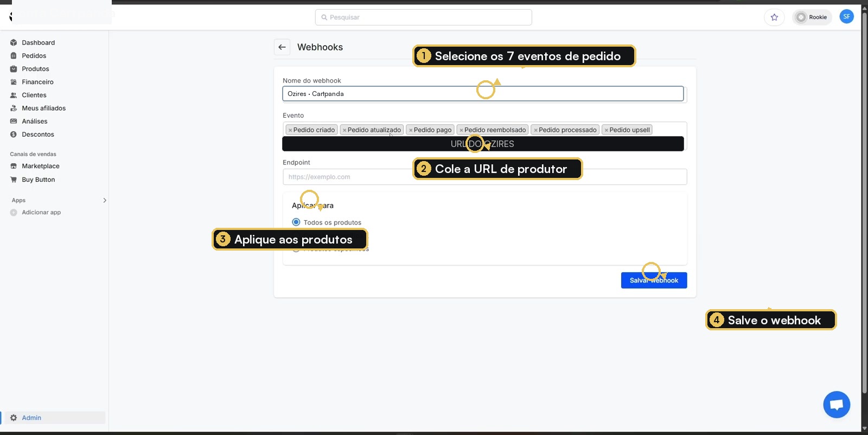Click the Adicionar app plus icon
The width and height of the screenshot is (868, 435).
tap(14, 213)
